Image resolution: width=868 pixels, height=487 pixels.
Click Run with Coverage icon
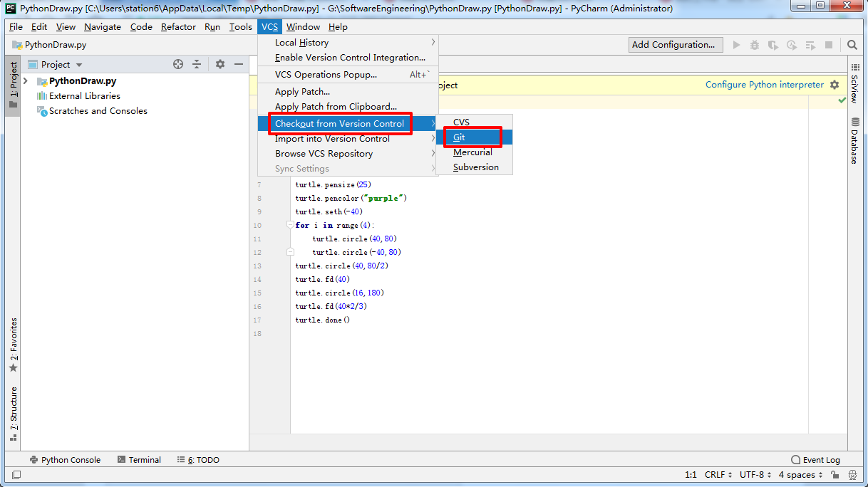(773, 45)
